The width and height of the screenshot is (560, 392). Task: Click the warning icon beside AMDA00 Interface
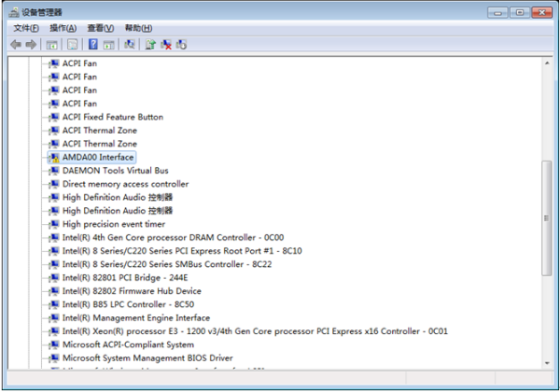tap(53, 158)
